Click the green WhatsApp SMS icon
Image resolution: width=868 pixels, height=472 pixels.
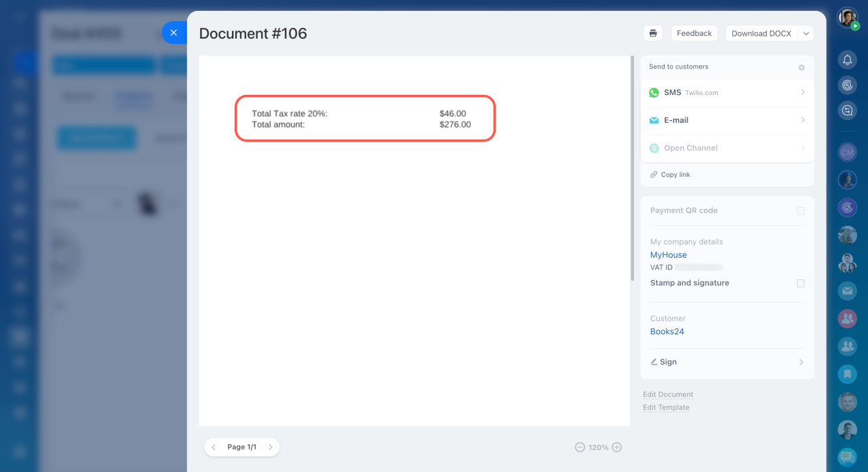pyautogui.click(x=654, y=93)
